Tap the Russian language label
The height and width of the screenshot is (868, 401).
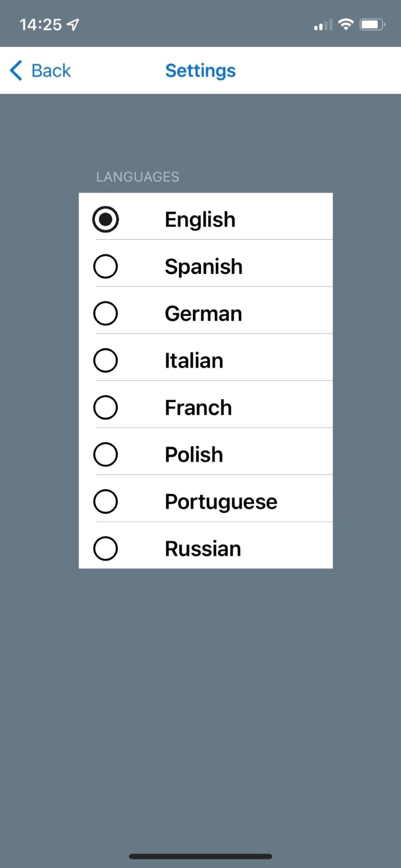[x=203, y=549]
